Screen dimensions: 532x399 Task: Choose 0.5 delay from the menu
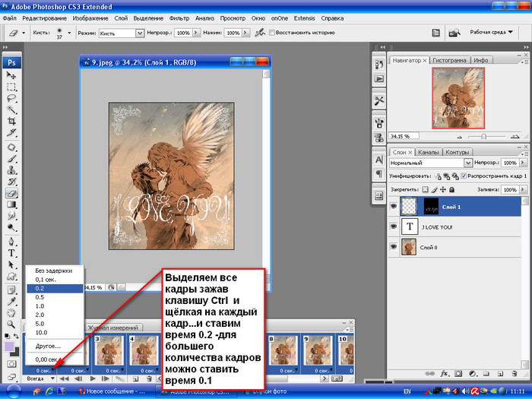point(55,297)
